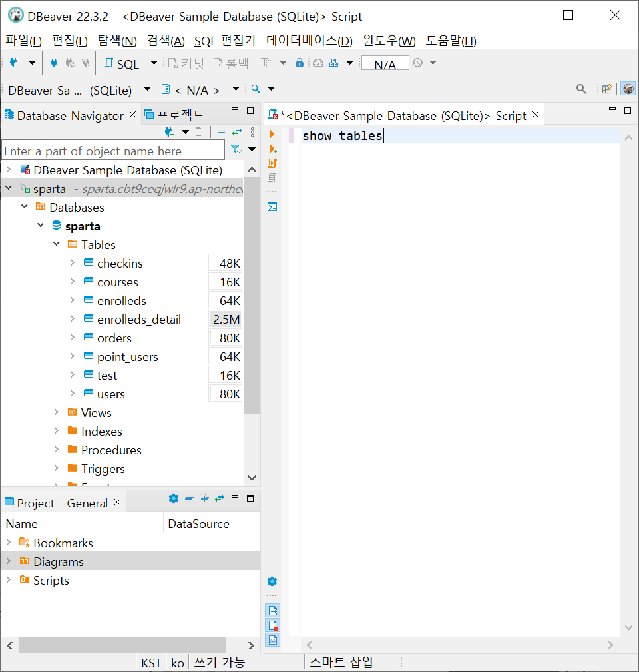Select the Database Navigator tab
Screen dimensions: 639x672
click(x=71, y=115)
